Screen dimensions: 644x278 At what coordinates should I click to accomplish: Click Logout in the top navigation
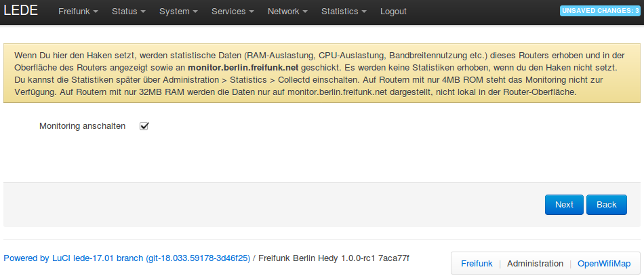pos(393,12)
